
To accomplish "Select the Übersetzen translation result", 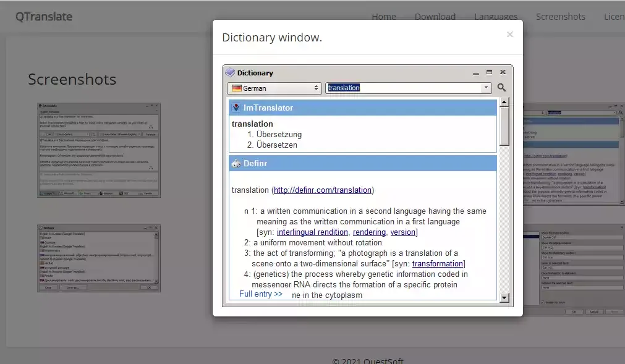I will point(276,145).
